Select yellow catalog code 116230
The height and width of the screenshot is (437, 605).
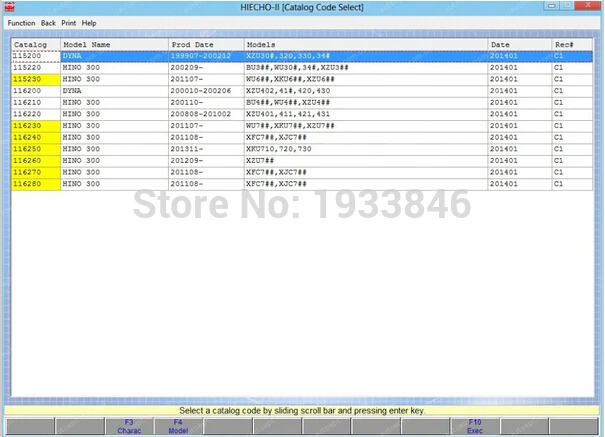tap(35, 125)
